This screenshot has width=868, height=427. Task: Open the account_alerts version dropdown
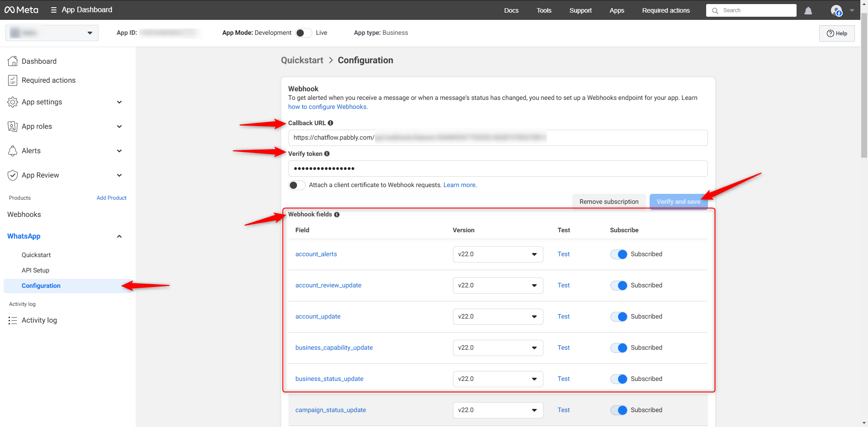tap(498, 254)
